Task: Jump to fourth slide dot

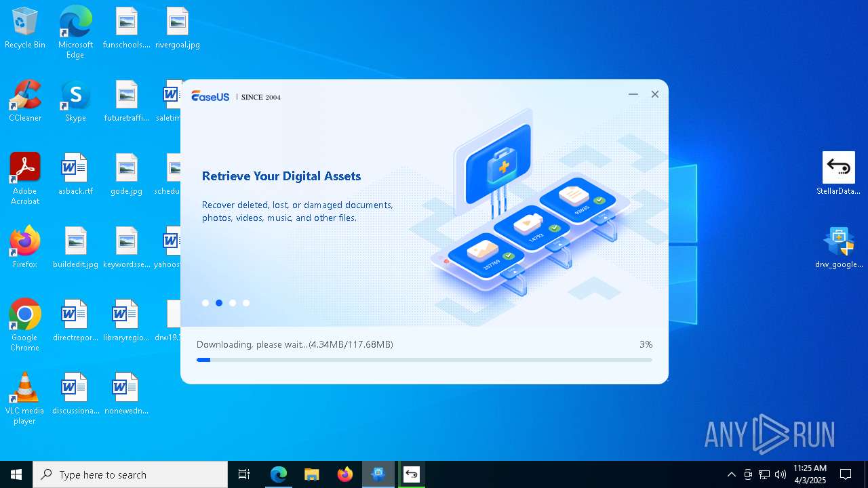Action: 246,303
